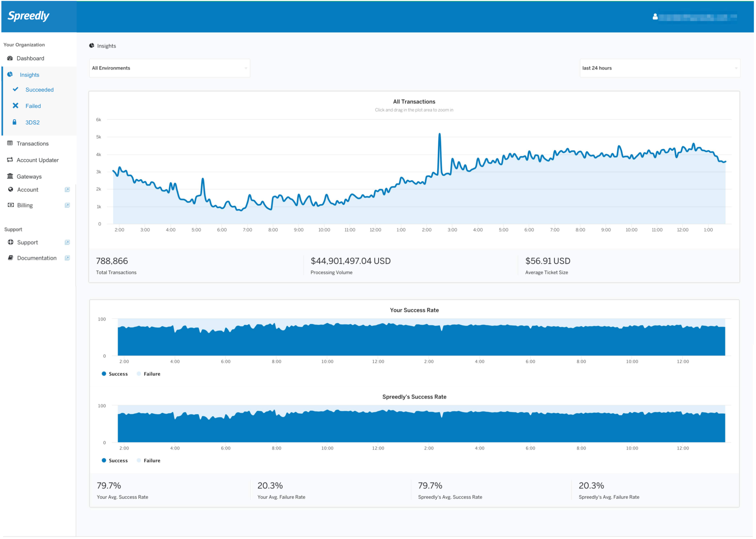This screenshot has height=539, width=756.
Task: Click the Succeeded checkmark icon
Action: pos(15,89)
